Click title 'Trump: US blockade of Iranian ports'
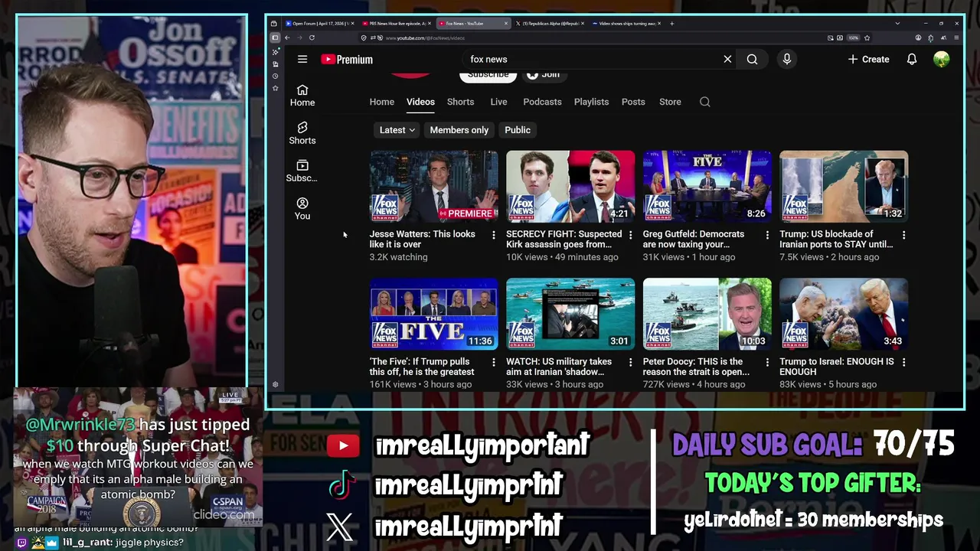 (x=836, y=239)
